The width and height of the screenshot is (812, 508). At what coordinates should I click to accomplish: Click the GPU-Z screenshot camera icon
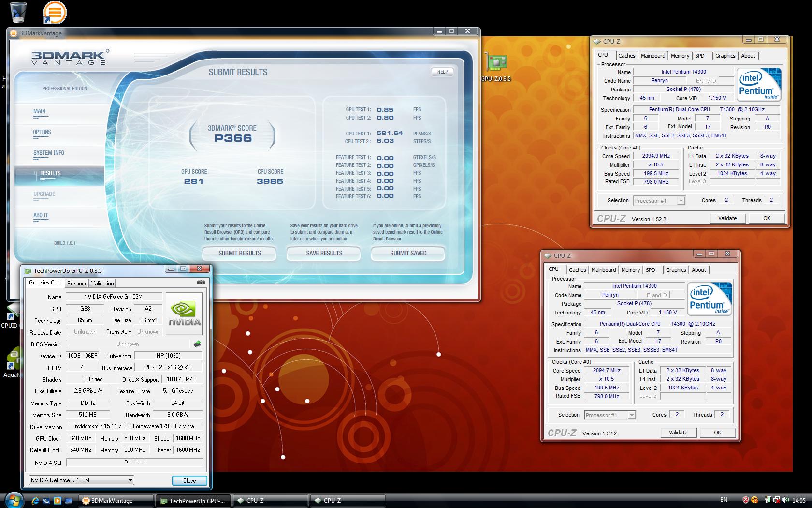201,283
